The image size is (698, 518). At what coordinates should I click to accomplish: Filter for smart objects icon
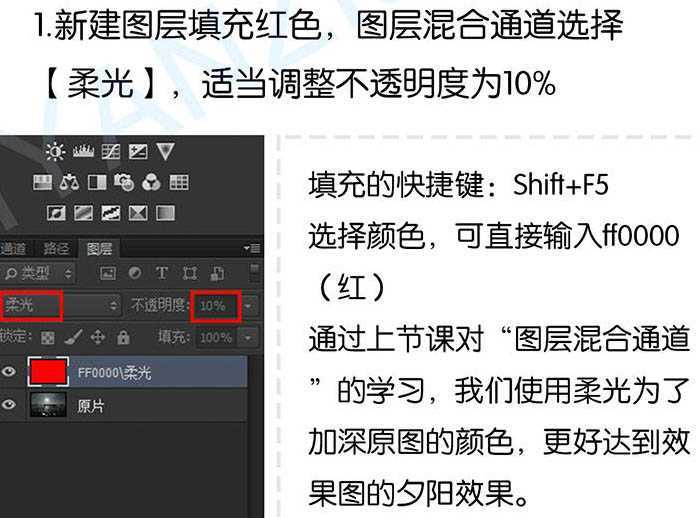217,273
